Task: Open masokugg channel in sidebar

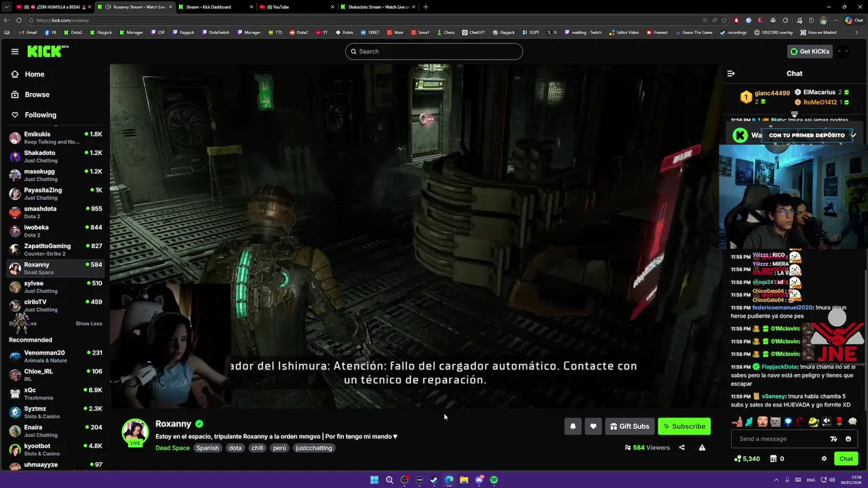Action: click(x=55, y=175)
